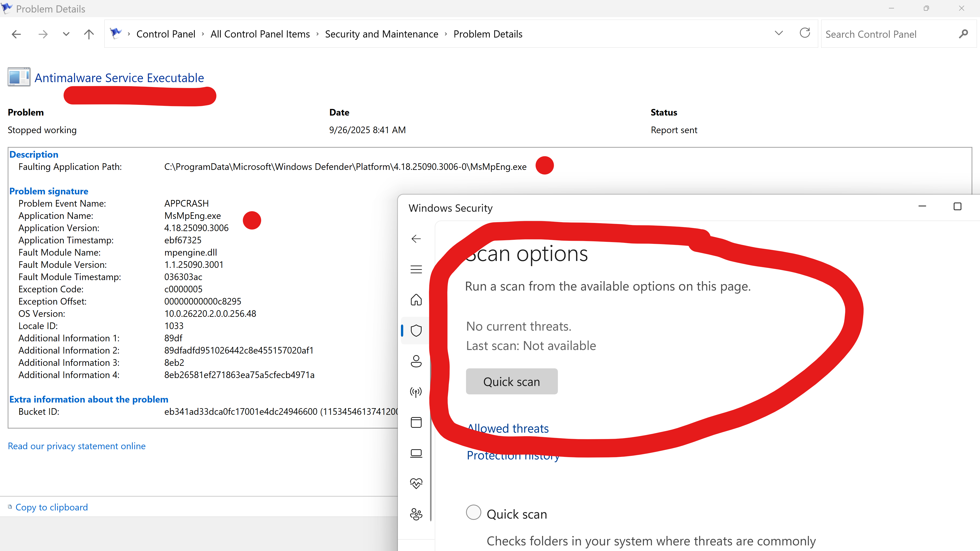Open Device performance & health heart icon
Screen dimensions: 980x551
click(416, 483)
